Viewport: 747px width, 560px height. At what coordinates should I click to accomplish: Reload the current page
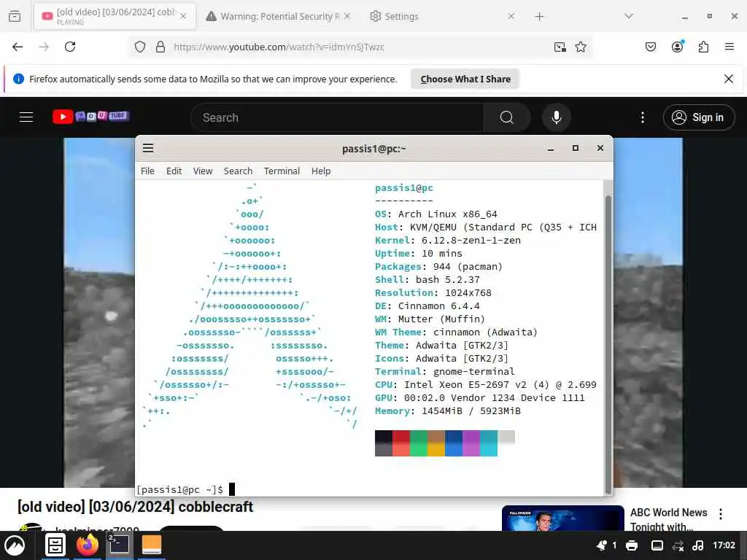tap(70, 47)
